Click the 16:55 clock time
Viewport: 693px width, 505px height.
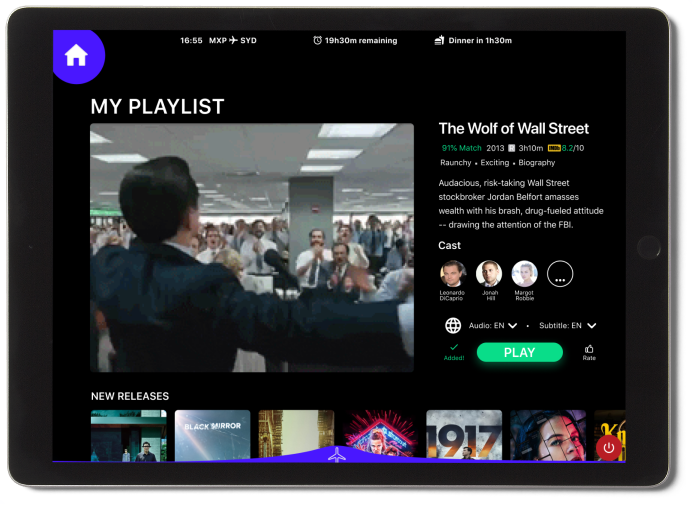pos(191,40)
